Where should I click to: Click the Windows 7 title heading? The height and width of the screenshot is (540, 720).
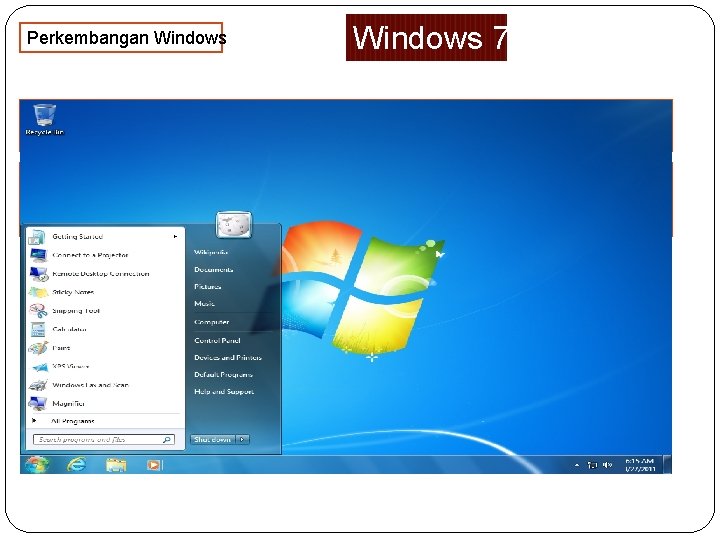(x=427, y=37)
